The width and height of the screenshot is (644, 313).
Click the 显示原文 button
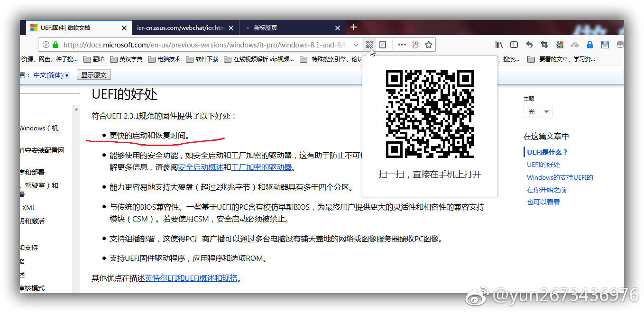(x=94, y=75)
